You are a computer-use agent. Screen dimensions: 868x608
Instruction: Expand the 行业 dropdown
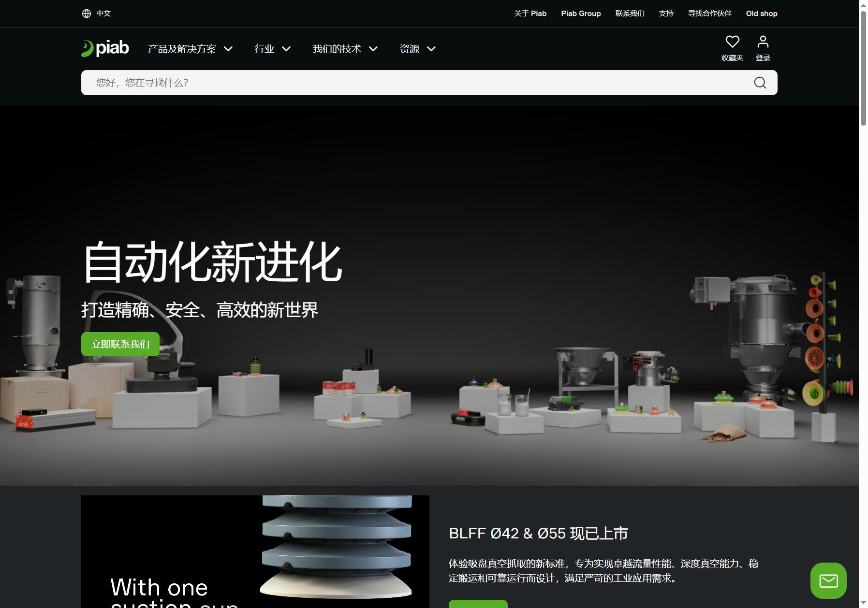pos(272,49)
